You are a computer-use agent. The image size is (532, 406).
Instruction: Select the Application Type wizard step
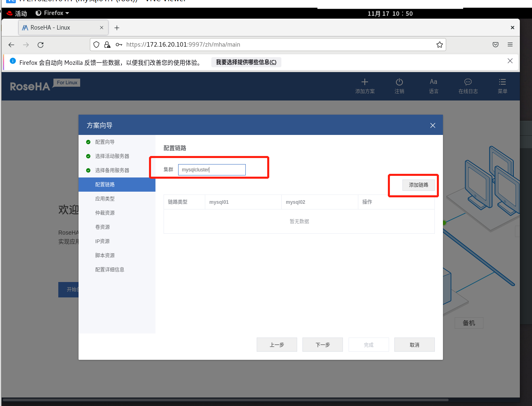click(x=105, y=199)
